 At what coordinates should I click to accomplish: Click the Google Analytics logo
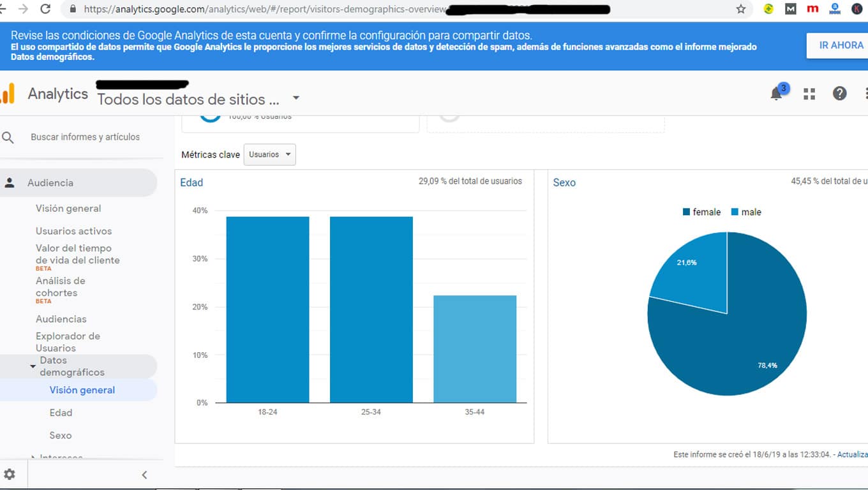[x=7, y=94]
